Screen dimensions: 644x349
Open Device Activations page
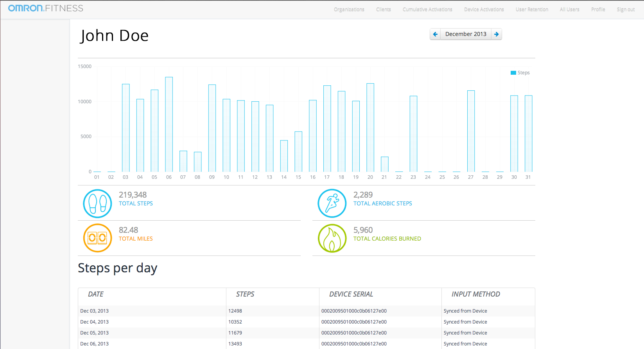484,9
